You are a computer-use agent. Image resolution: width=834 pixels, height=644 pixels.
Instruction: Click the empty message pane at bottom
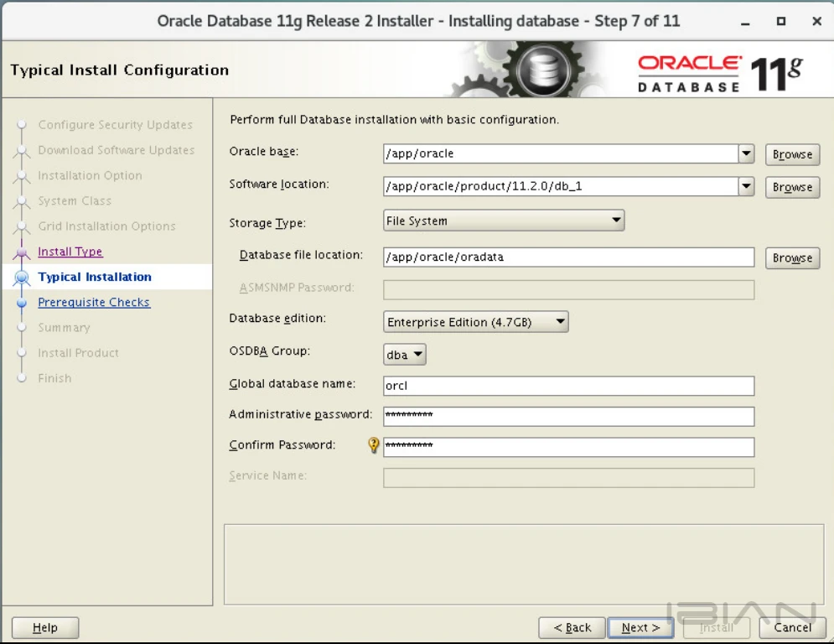point(523,564)
